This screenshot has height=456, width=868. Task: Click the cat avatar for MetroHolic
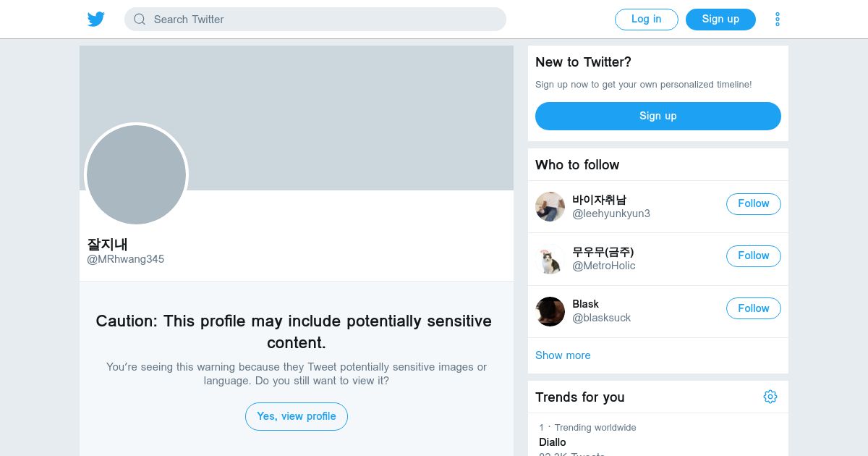550,259
